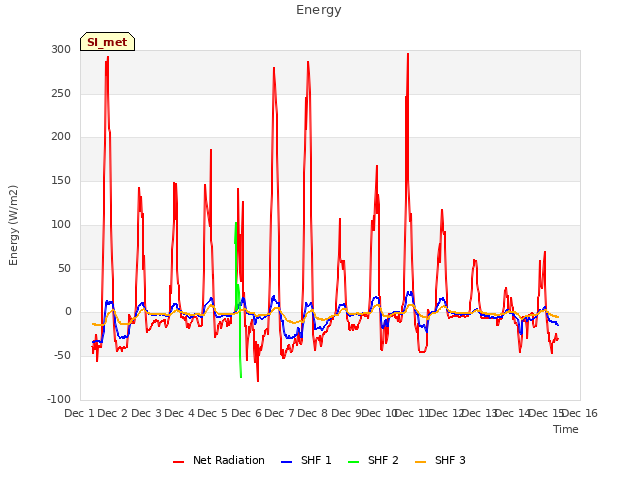Click the Dec 6 x-axis tick label

click(246, 413)
